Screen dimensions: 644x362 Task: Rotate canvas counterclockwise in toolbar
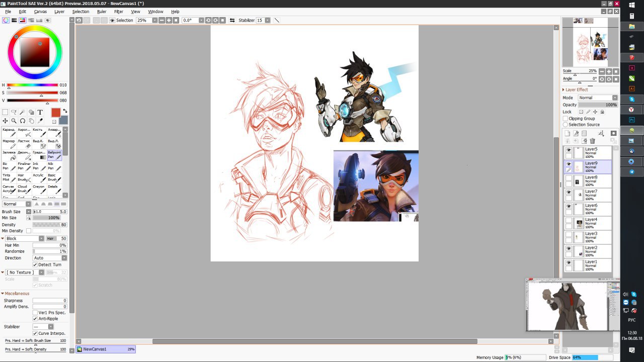point(208,20)
